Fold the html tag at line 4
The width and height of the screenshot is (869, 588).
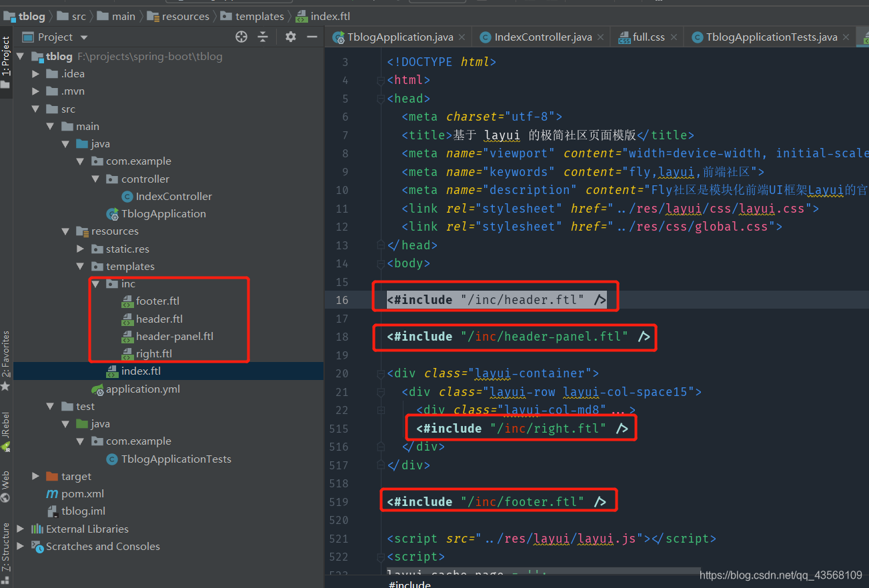(x=380, y=80)
